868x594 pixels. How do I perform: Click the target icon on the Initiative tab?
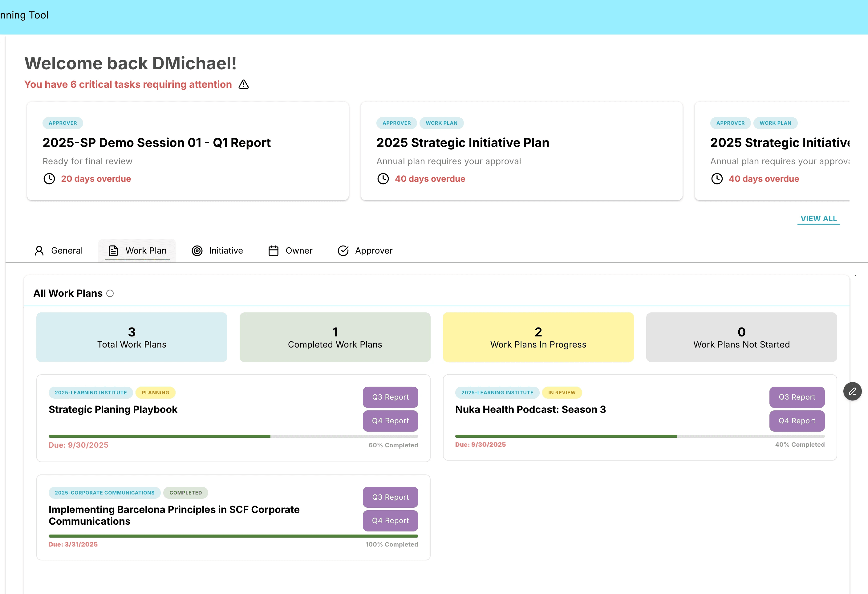click(197, 251)
